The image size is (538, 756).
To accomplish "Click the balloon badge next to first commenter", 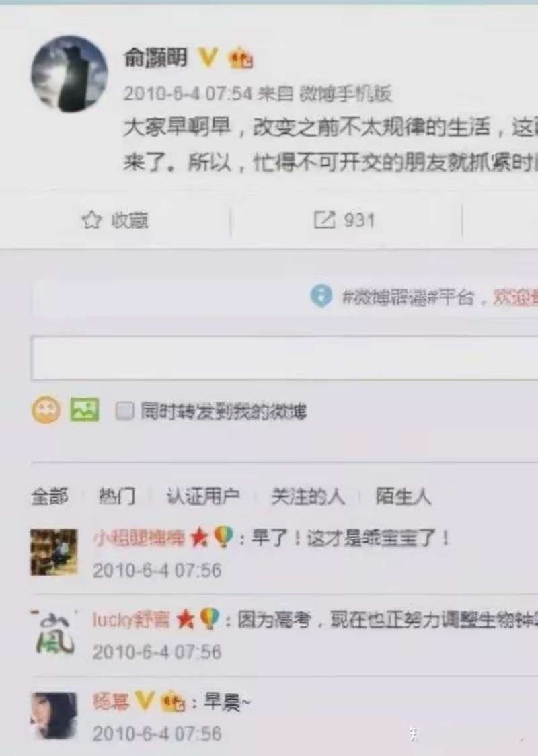I will tap(224, 537).
